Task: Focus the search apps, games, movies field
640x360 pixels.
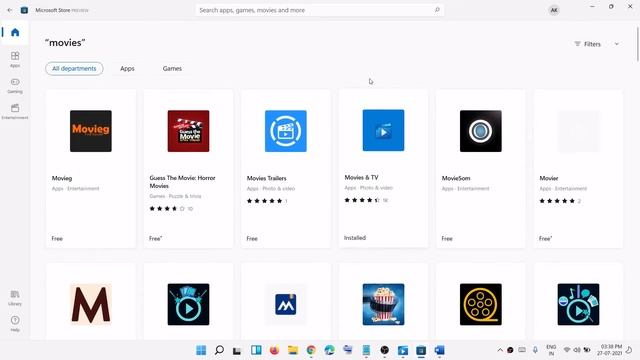Action: (320, 10)
